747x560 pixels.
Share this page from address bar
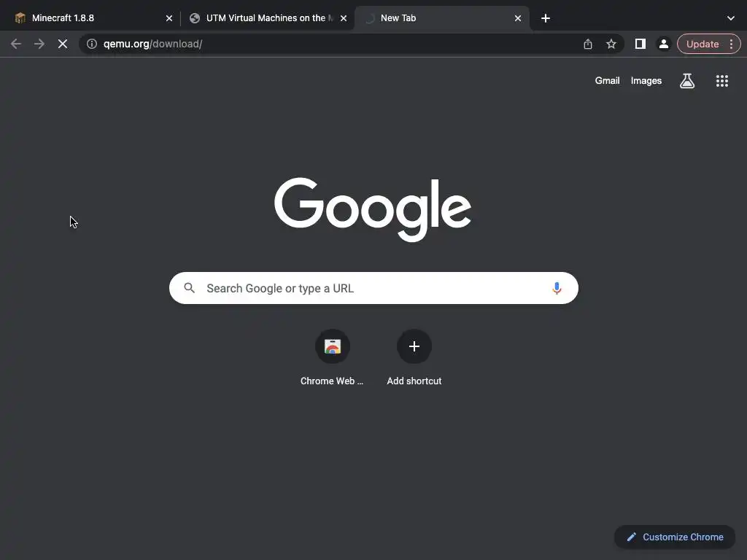pos(588,44)
